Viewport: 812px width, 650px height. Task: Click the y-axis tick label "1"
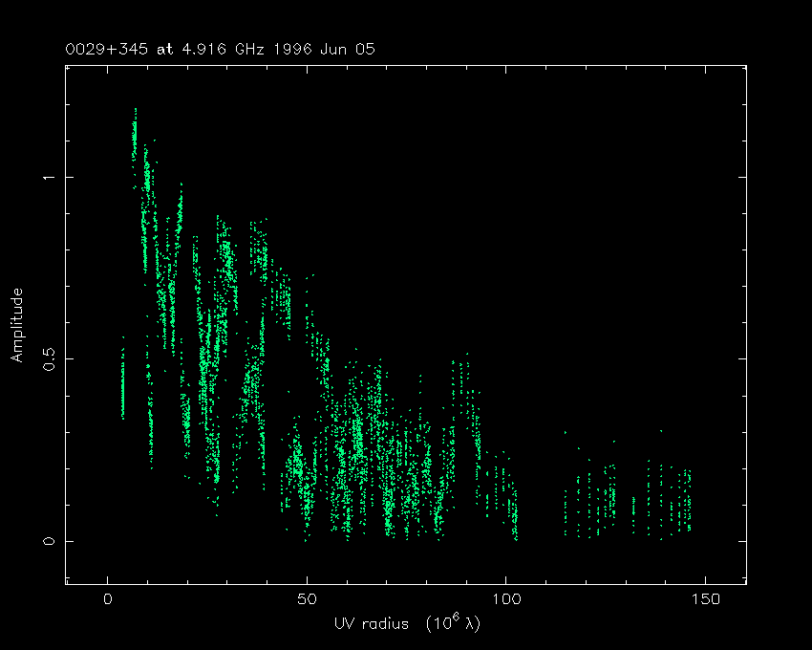(x=46, y=178)
